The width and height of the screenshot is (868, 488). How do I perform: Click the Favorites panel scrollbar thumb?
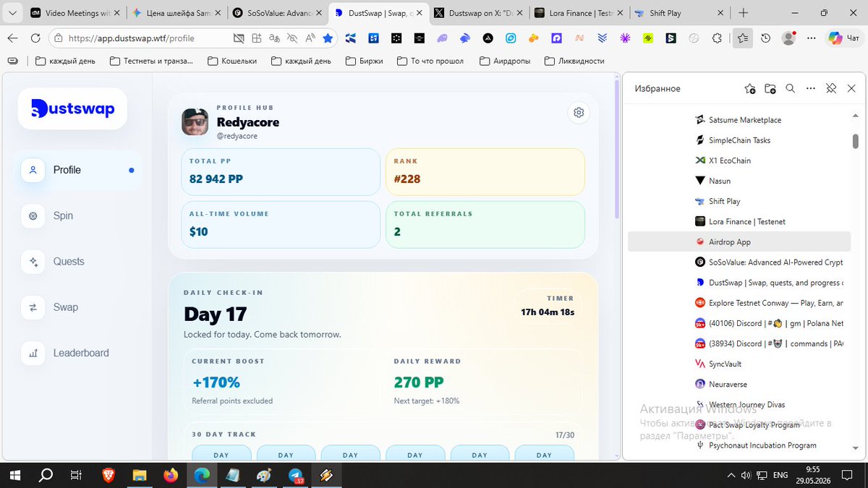click(856, 141)
